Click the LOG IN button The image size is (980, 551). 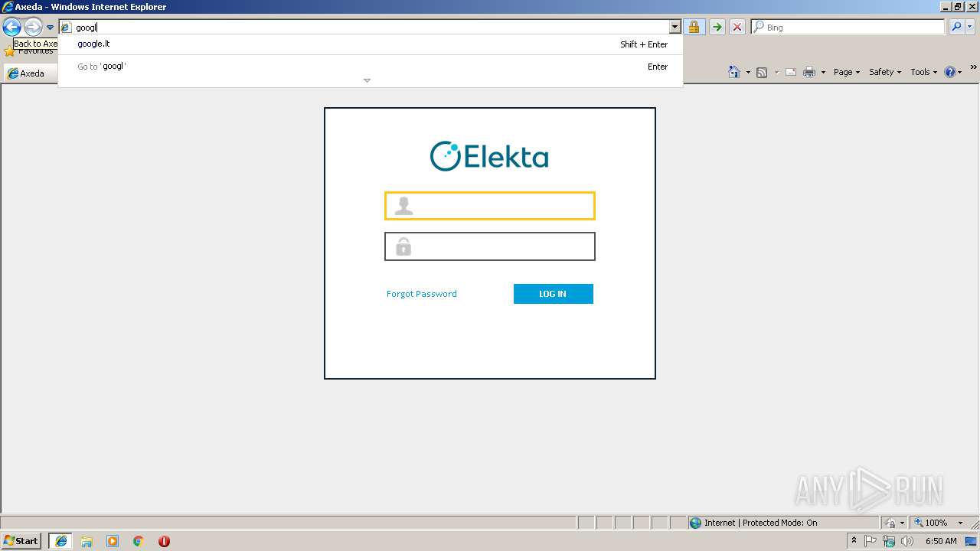[553, 294]
